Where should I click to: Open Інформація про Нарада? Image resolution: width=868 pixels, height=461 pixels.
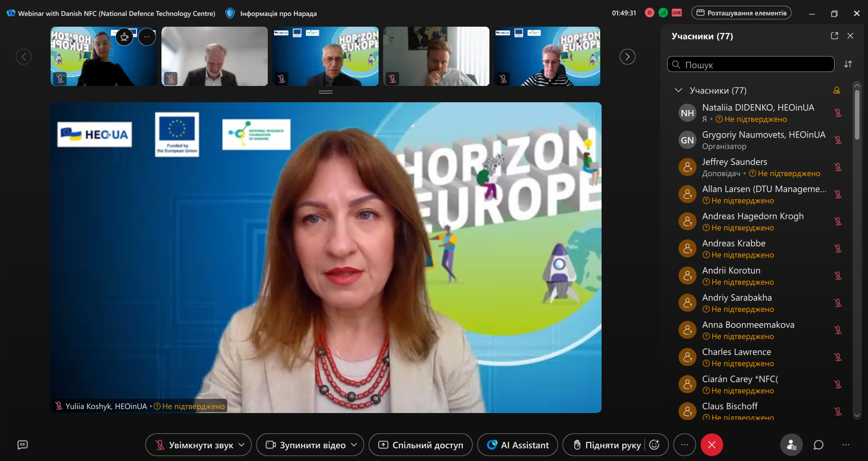pyautogui.click(x=278, y=14)
